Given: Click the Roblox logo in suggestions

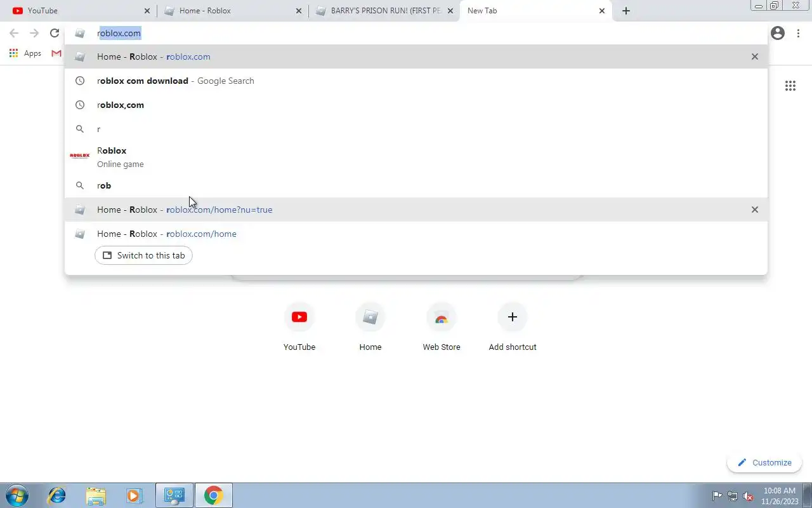Looking at the screenshot, I should [x=80, y=156].
